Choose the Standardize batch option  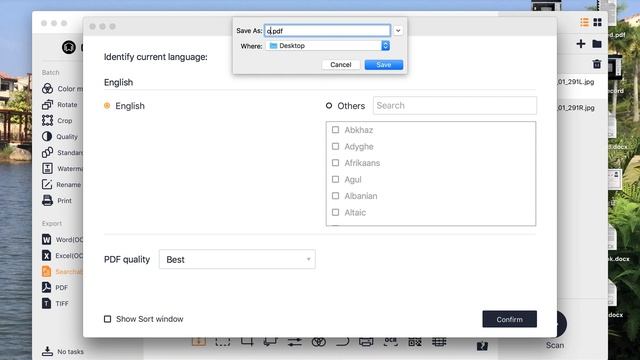click(62, 152)
